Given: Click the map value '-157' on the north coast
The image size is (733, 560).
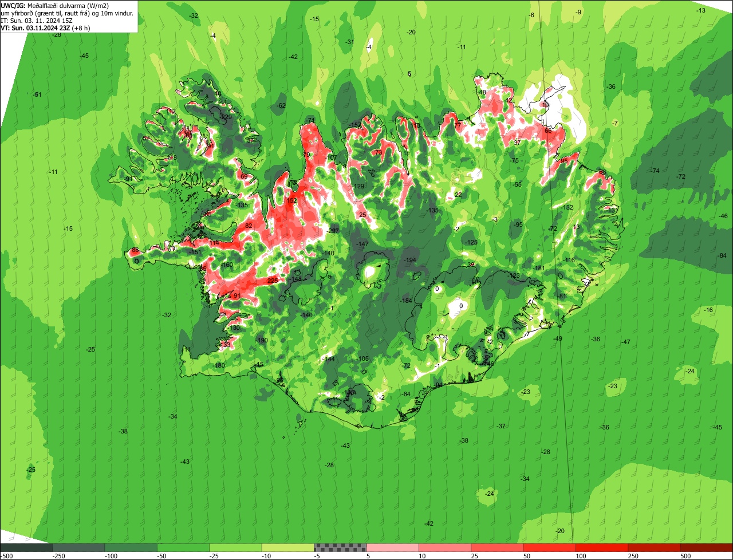Looking at the screenshot, I should [355, 125].
